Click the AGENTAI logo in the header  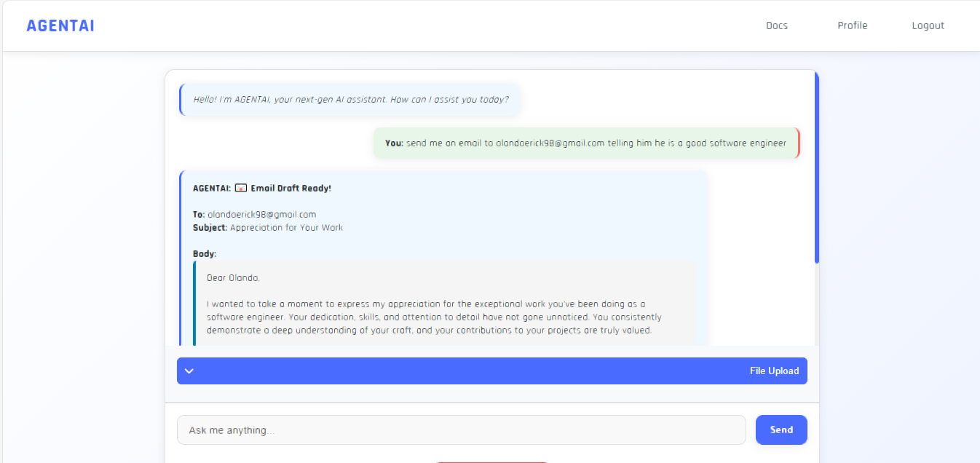pyautogui.click(x=60, y=25)
